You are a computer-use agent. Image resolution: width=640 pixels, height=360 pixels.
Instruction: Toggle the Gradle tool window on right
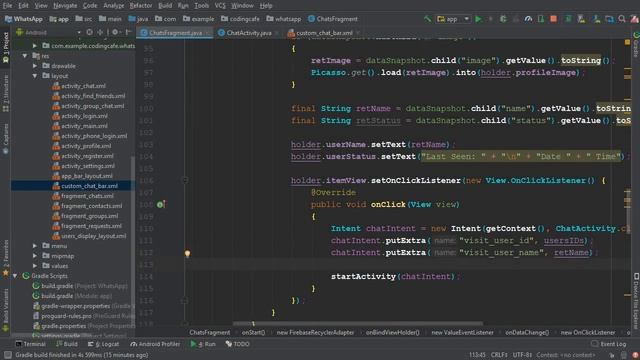636,44
